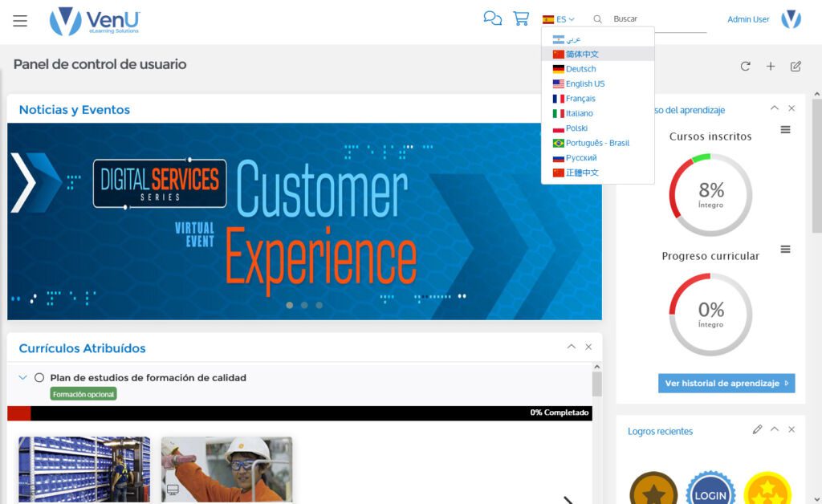Click the VenU logo
The width and height of the screenshot is (822, 504).
tap(94, 21)
